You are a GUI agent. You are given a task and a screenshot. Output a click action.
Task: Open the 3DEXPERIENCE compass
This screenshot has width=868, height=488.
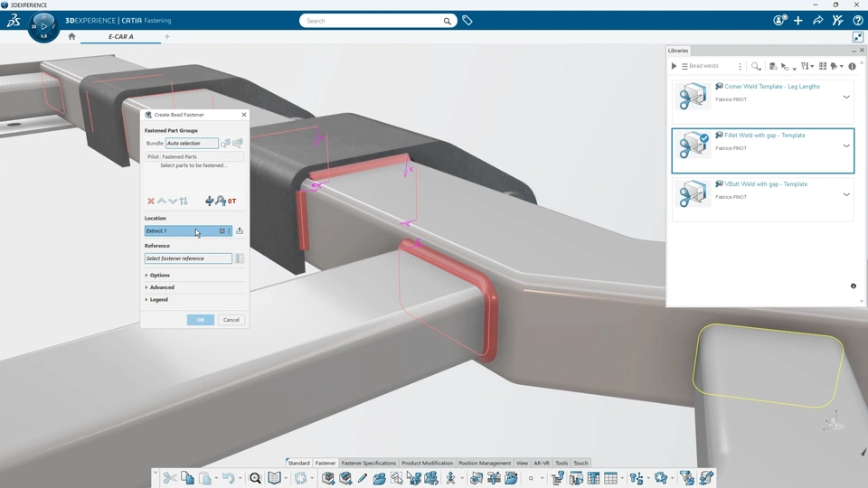(43, 26)
